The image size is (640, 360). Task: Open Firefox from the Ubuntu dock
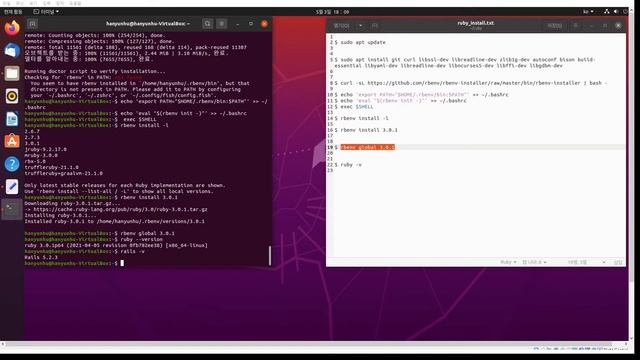pyautogui.click(x=12, y=28)
